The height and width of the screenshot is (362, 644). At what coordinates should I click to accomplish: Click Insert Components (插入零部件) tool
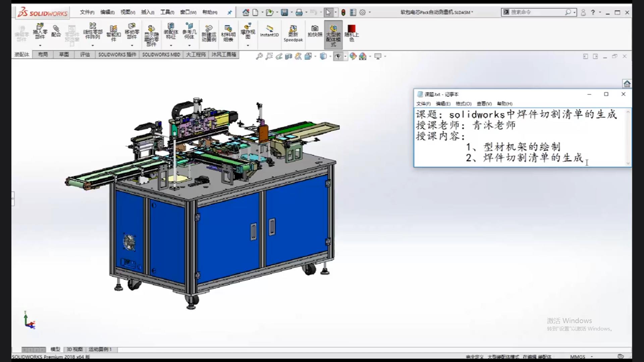click(40, 31)
